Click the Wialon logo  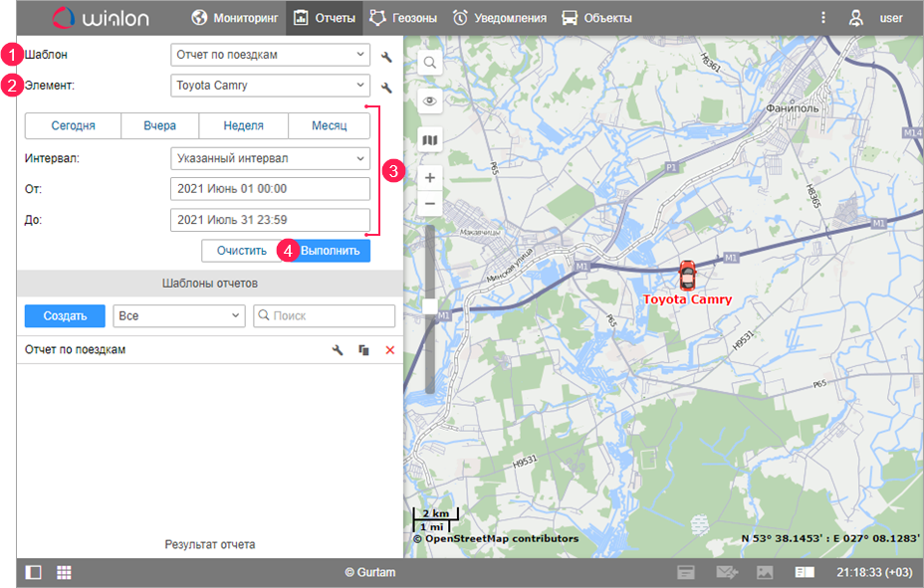coord(101,18)
